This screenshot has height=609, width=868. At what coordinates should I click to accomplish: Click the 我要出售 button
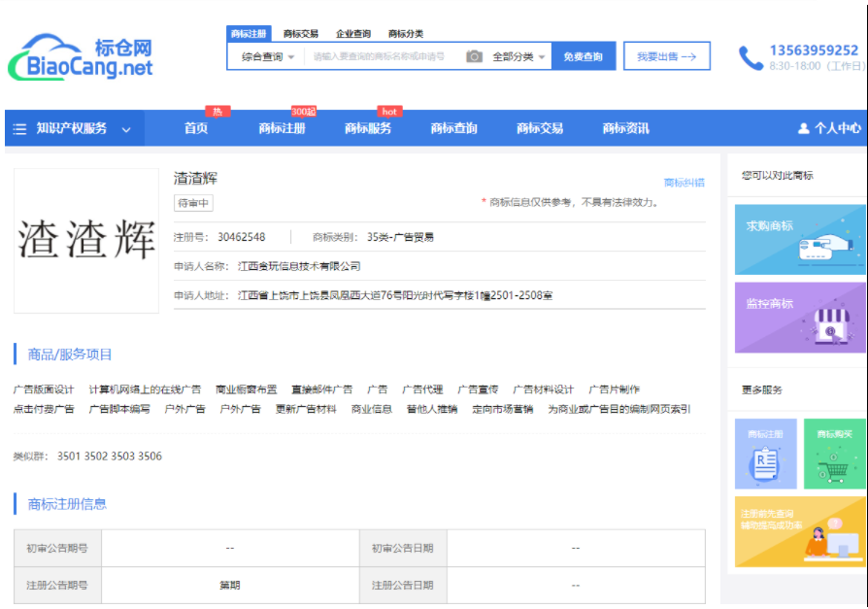pyautogui.click(x=666, y=56)
